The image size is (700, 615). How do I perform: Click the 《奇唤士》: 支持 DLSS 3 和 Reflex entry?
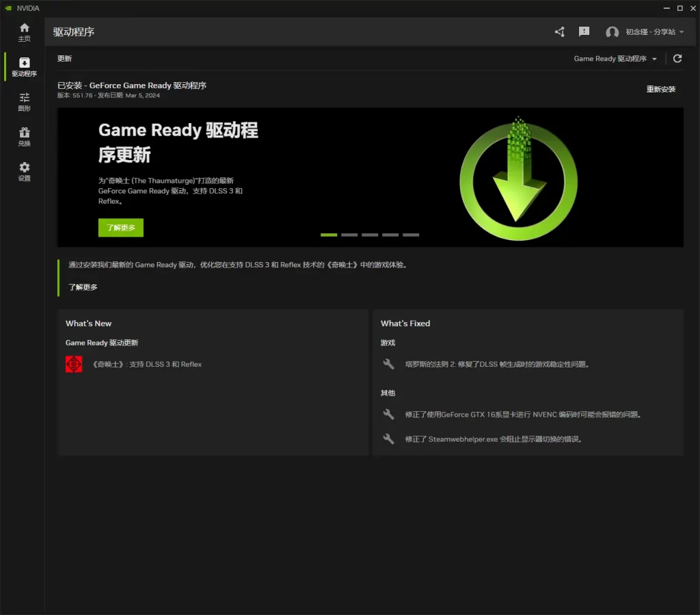147,365
